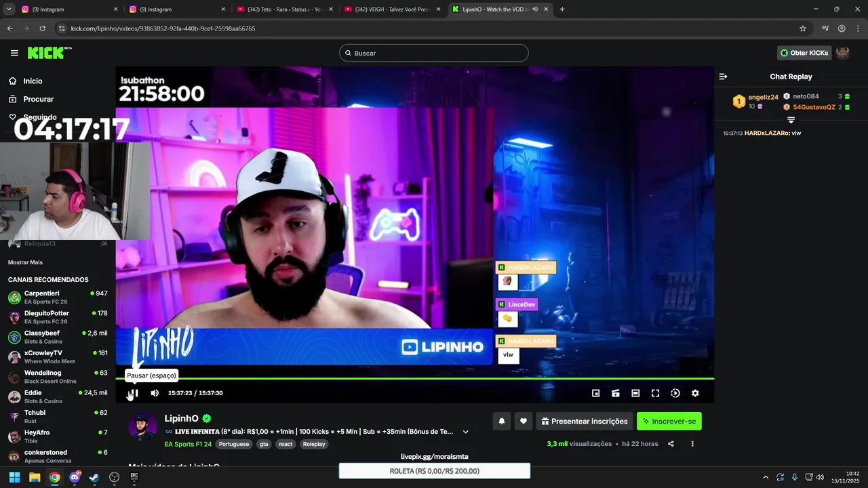
Task: Open the HeyAfro recommended channel
Action: pos(58,436)
